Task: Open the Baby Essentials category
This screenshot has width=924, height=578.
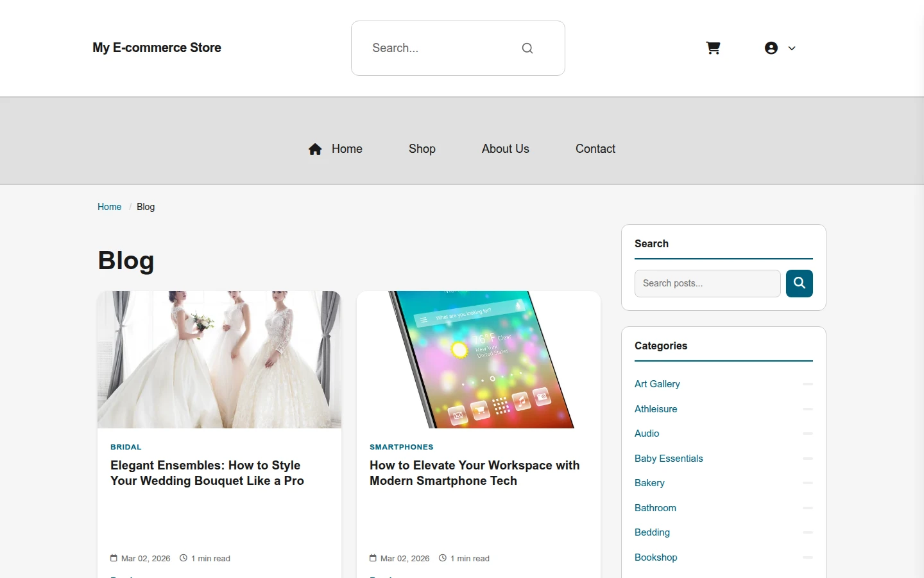Action: pos(669,459)
